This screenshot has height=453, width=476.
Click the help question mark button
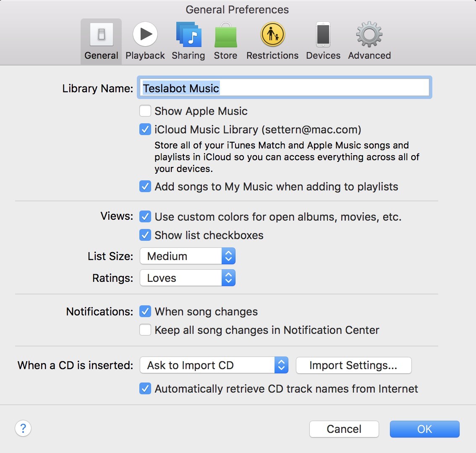click(x=23, y=428)
